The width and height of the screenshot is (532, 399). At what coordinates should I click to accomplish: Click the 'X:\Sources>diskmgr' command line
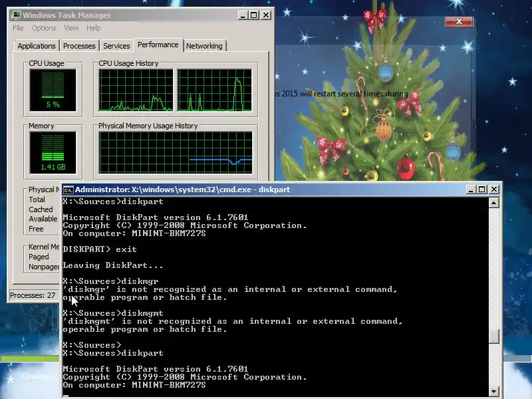coord(110,281)
